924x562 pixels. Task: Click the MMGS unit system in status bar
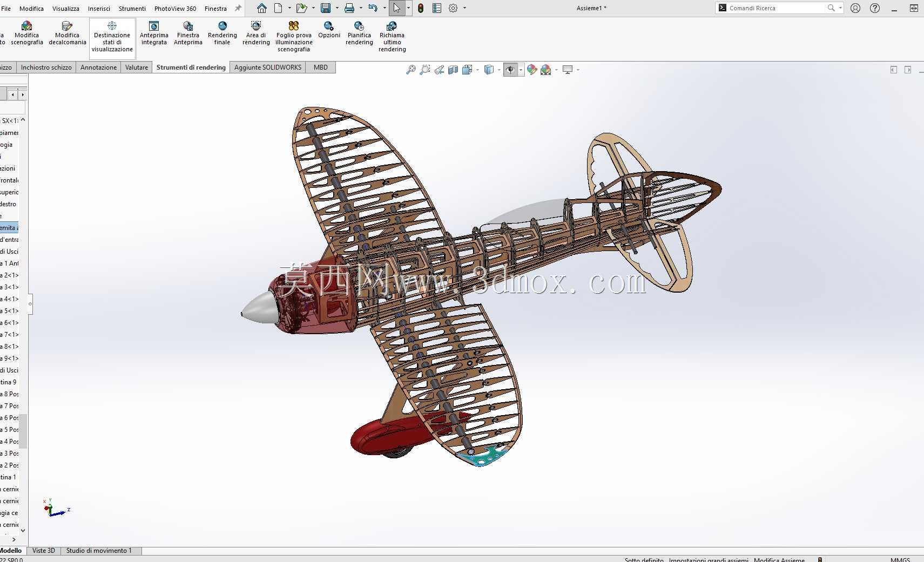[900, 559]
